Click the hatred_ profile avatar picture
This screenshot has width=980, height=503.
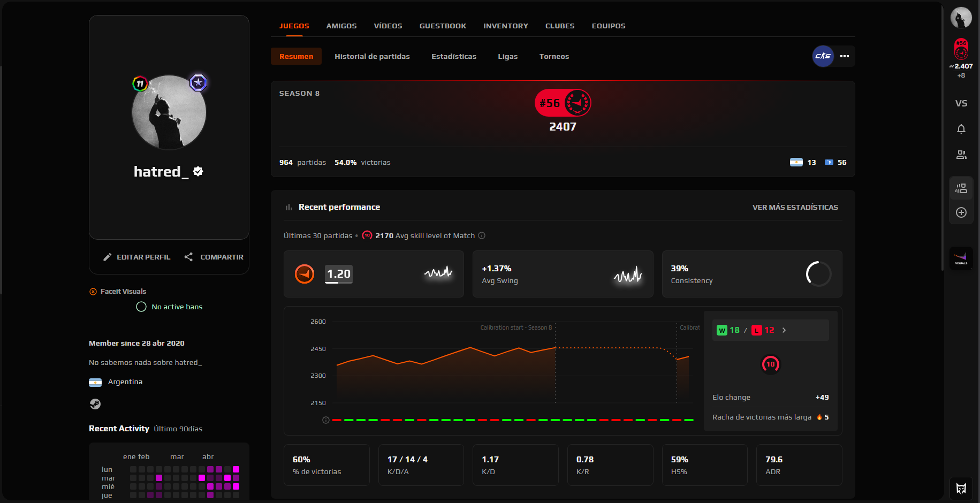(169, 112)
